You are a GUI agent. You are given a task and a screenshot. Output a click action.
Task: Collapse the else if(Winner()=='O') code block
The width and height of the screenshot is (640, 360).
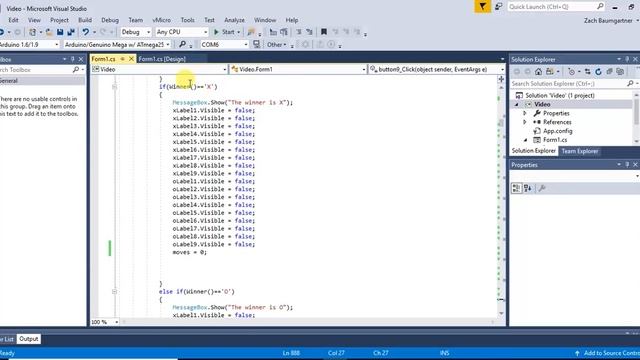(114, 291)
